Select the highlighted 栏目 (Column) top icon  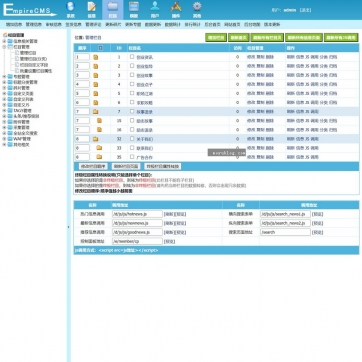[x=113, y=10]
